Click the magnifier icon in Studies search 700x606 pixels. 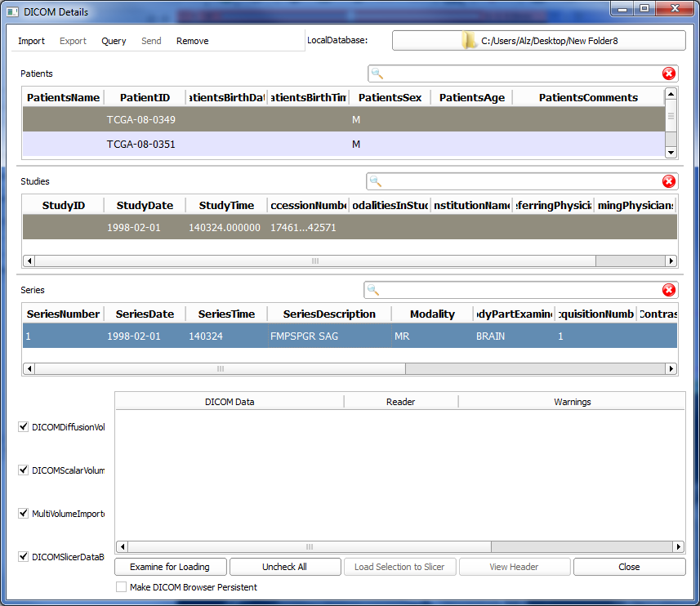376,181
